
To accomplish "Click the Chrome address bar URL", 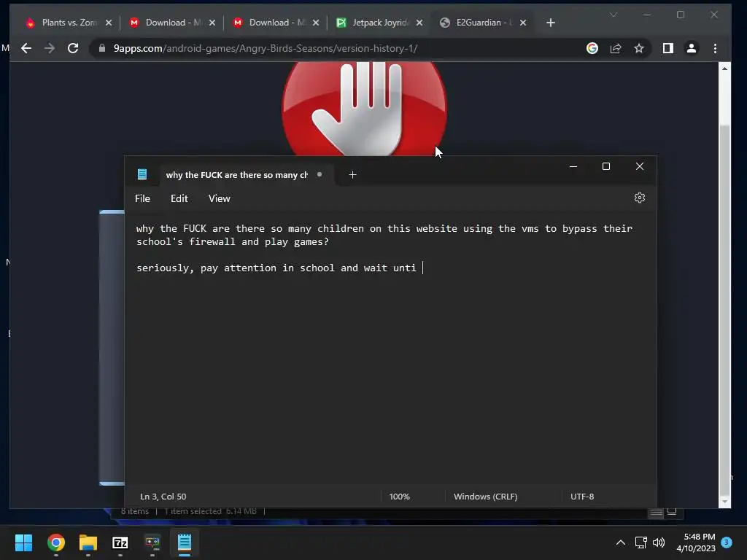I will 266,48.
